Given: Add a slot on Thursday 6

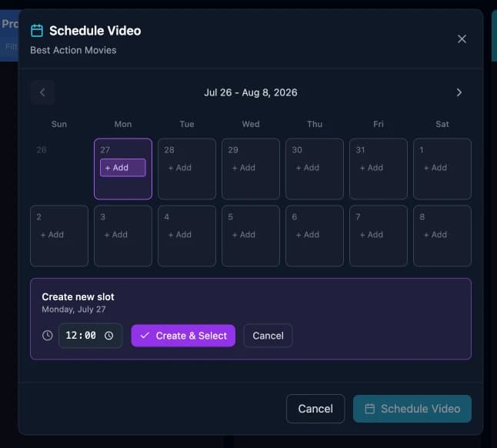Looking at the screenshot, I should click(308, 235).
